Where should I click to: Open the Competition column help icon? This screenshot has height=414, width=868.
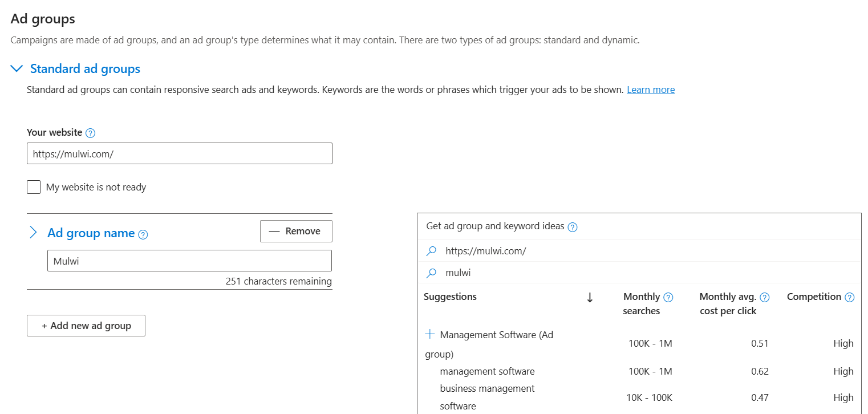pyautogui.click(x=849, y=297)
